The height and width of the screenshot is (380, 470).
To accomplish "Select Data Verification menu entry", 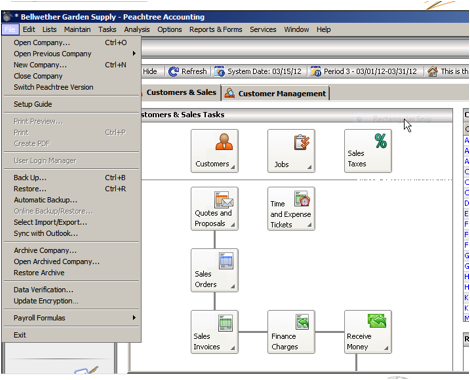I will point(71,290).
